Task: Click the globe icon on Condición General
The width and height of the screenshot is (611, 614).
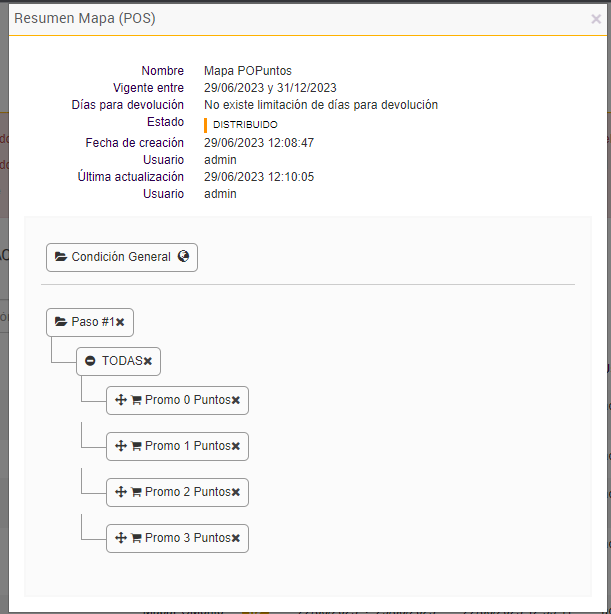Action: [183, 257]
